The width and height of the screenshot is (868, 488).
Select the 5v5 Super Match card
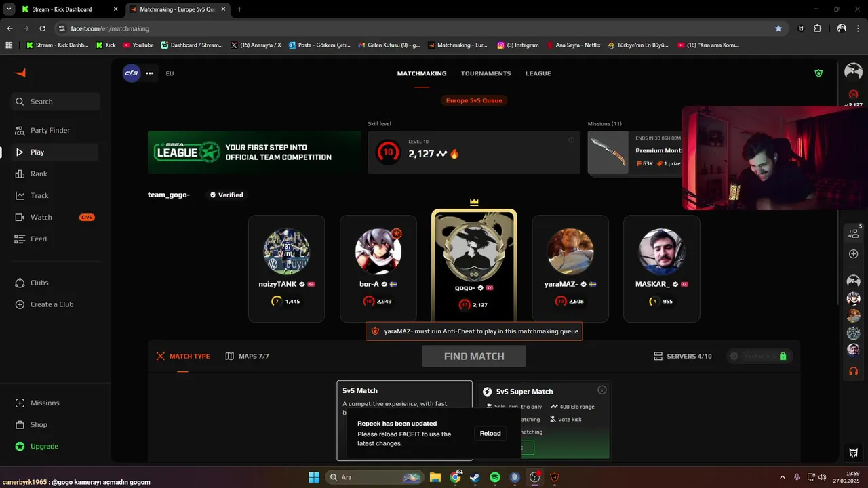tap(544, 420)
